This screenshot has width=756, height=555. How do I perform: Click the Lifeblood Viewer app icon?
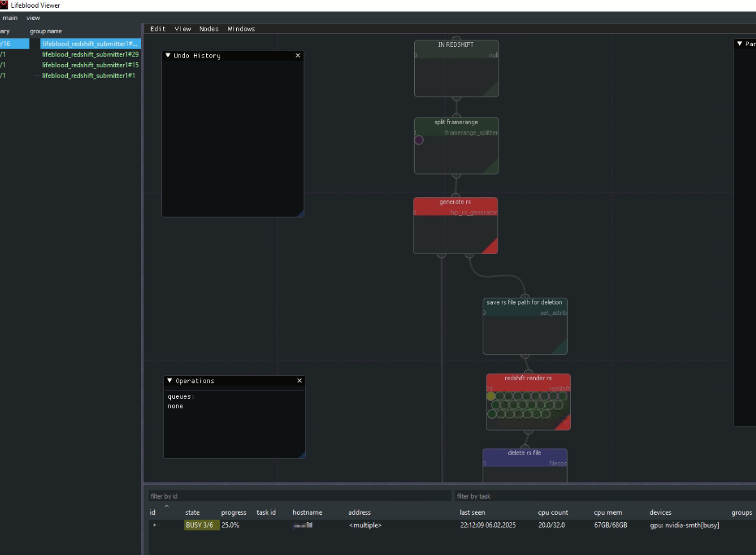coord(4,5)
